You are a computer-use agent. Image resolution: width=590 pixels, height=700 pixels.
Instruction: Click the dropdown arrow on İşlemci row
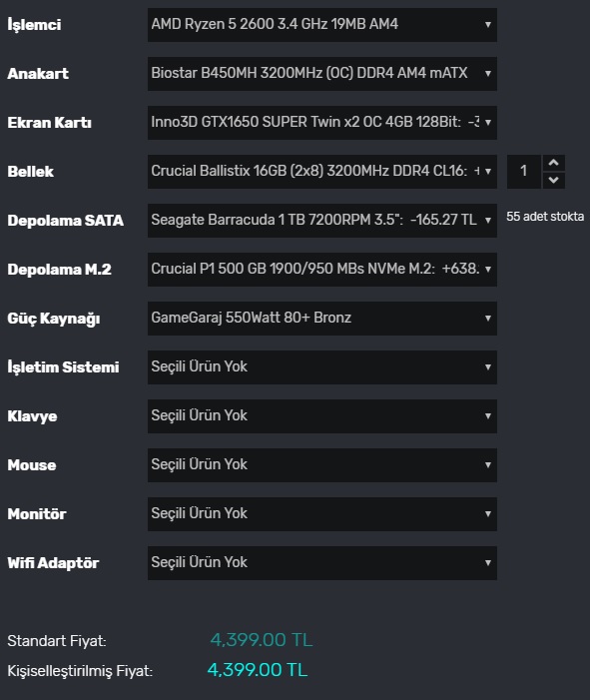tap(488, 25)
